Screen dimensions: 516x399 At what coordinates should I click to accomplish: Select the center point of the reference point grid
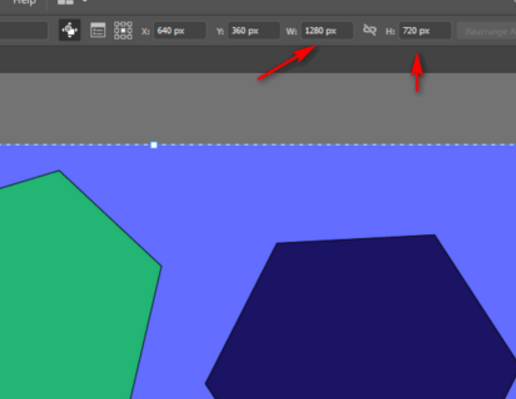[x=123, y=31]
